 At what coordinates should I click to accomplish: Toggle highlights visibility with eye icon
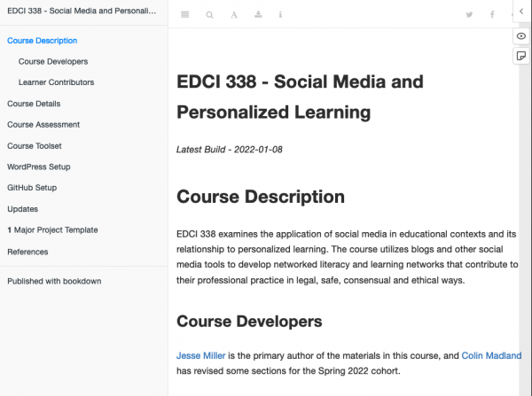521,36
